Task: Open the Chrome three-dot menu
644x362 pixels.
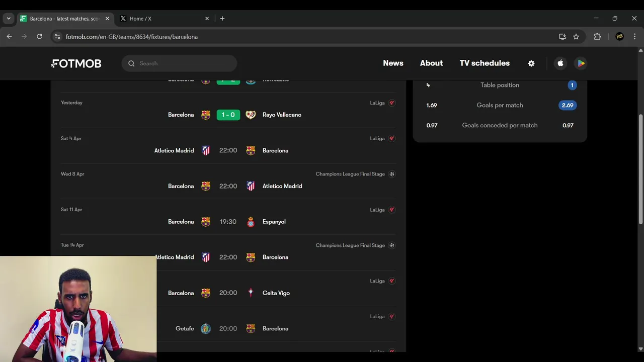Action: tap(635, 37)
